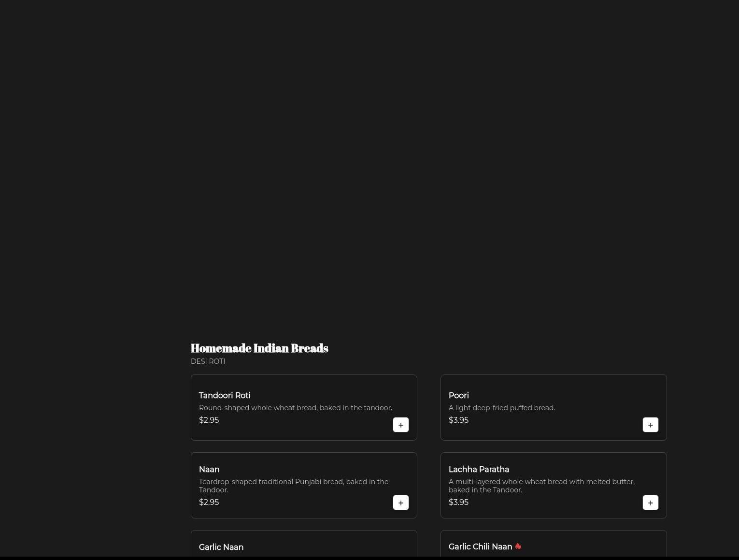Click the Poori $3.95 price
Image resolution: width=739 pixels, height=560 pixels.
tap(458, 420)
